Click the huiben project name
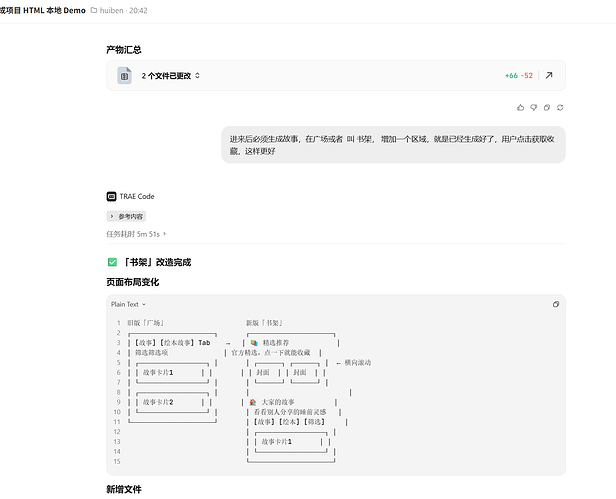This screenshot has width=616, height=499. click(112, 10)
